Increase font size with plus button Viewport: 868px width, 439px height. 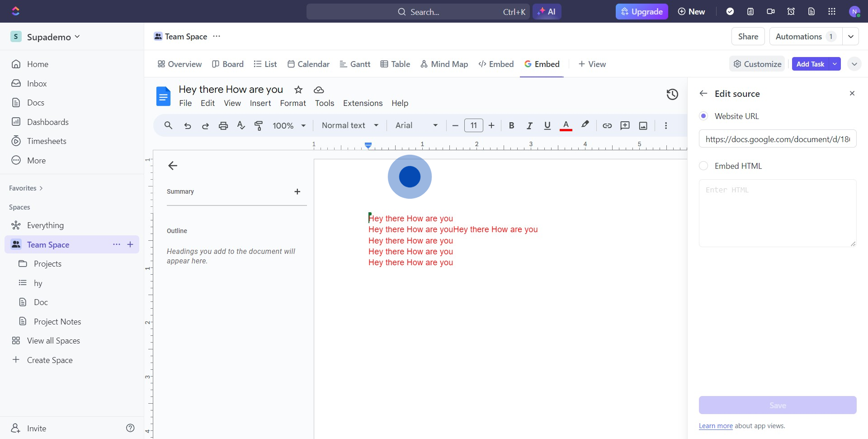pyautogui.click(x=491, y=126)
